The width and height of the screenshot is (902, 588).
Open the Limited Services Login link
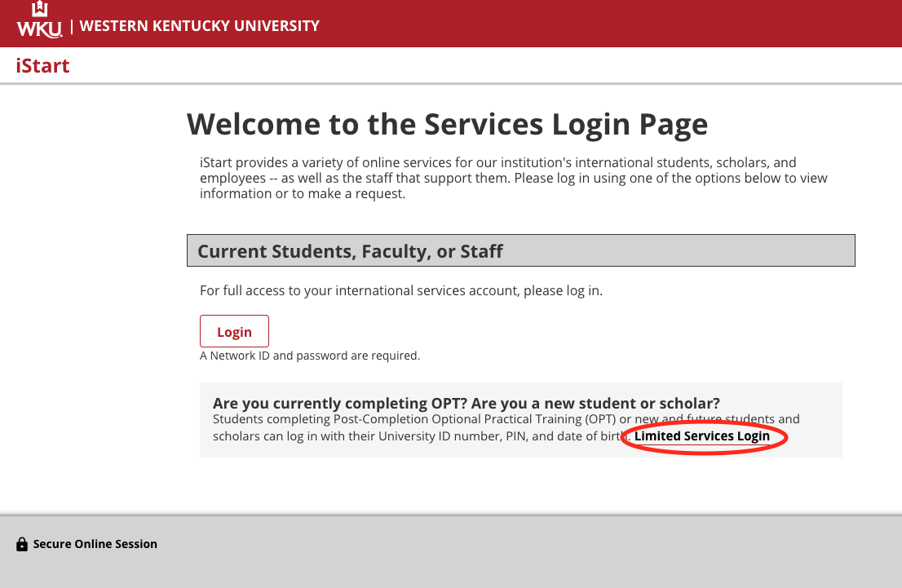coord(701,435)
